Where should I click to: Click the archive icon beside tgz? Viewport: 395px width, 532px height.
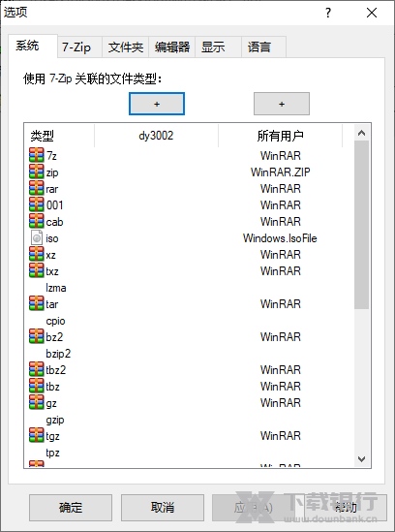click(36, 436)
